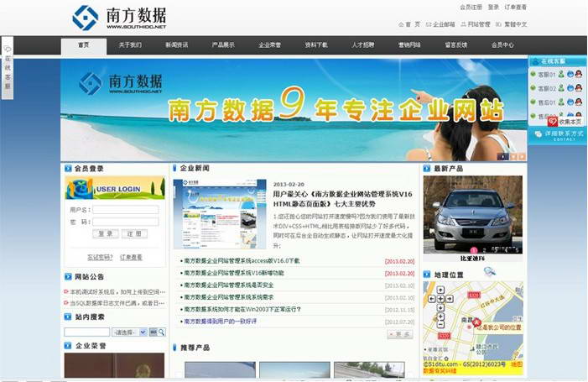Expand the 请选择 dropdown in site search
Screen dimensions: 588x382
(x=129, y=332)
